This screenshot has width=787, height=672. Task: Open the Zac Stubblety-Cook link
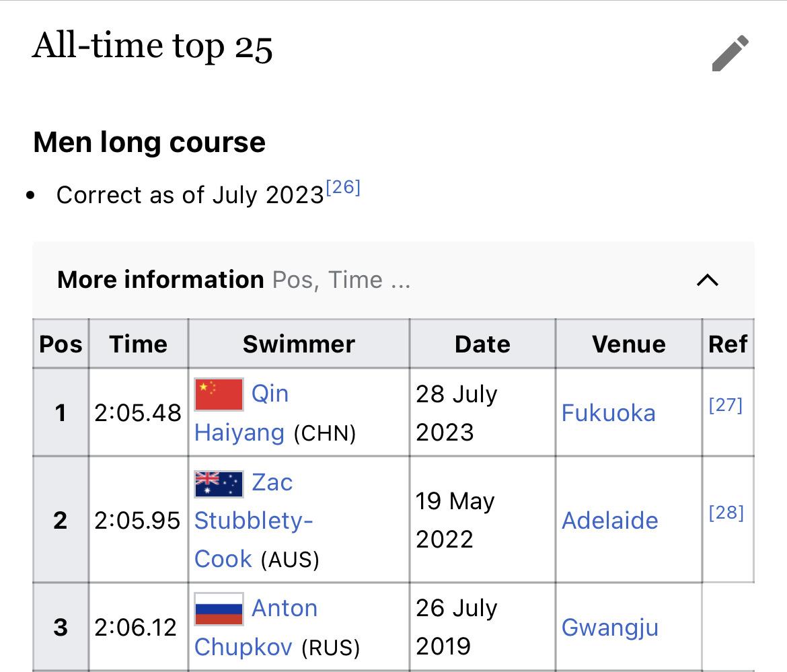click(x=254, y=521)
